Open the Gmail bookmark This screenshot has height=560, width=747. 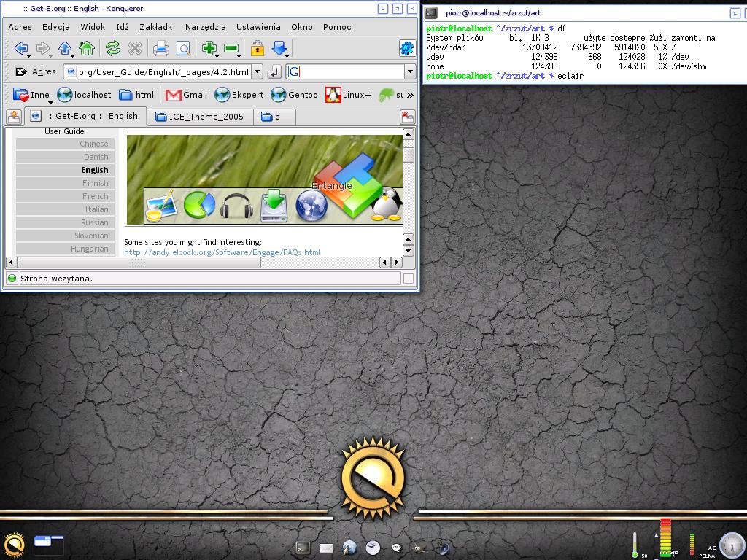coord(187,95)
